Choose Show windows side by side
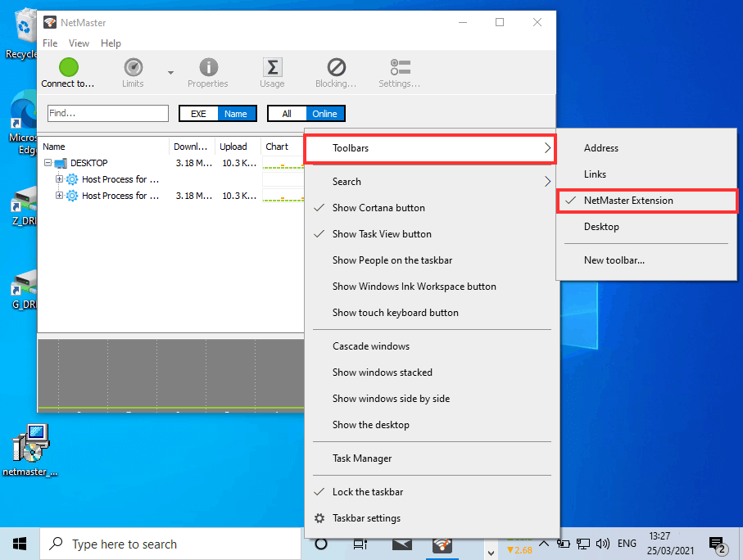Viewport: 743px width, 560px height. tap(432, 399)
